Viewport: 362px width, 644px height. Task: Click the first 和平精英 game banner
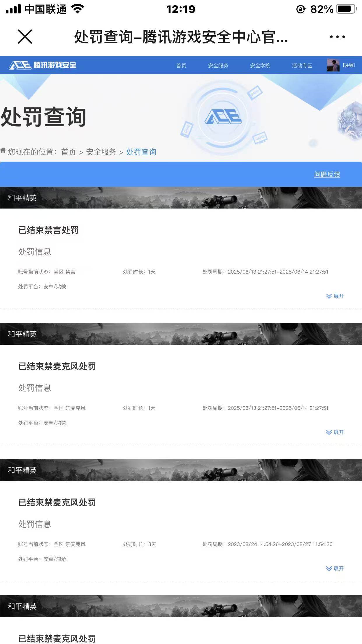(x=181, y=198)
